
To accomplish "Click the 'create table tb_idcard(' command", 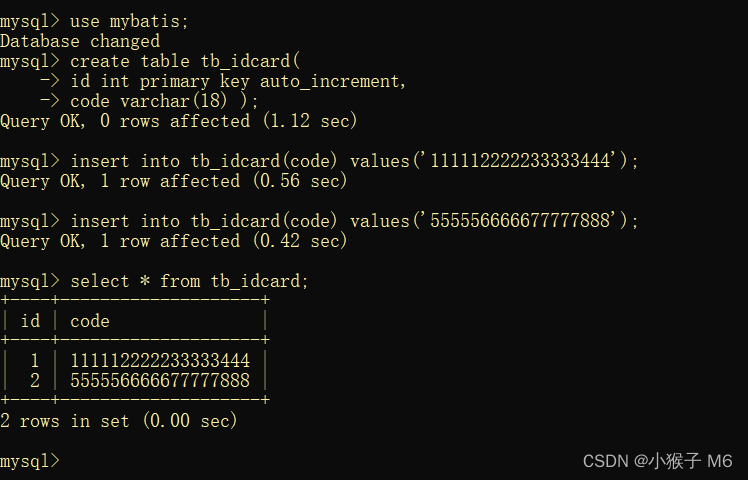I will pyautogui.click(x=178, y=61).
